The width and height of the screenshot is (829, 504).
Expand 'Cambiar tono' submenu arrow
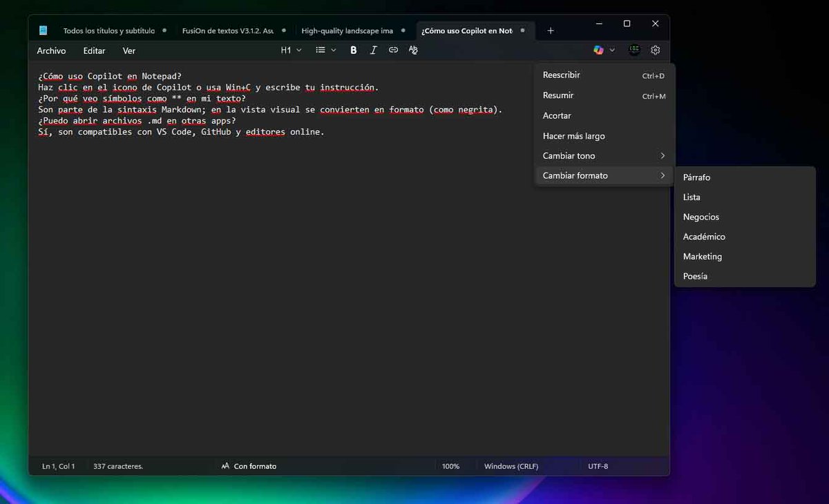point(663,156)
